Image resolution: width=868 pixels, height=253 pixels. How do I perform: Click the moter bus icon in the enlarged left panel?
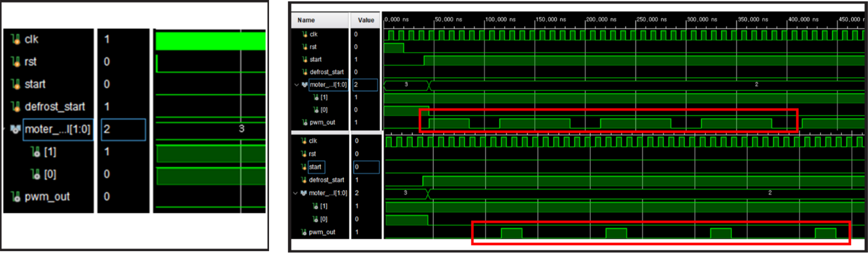(x=15, y=129)
